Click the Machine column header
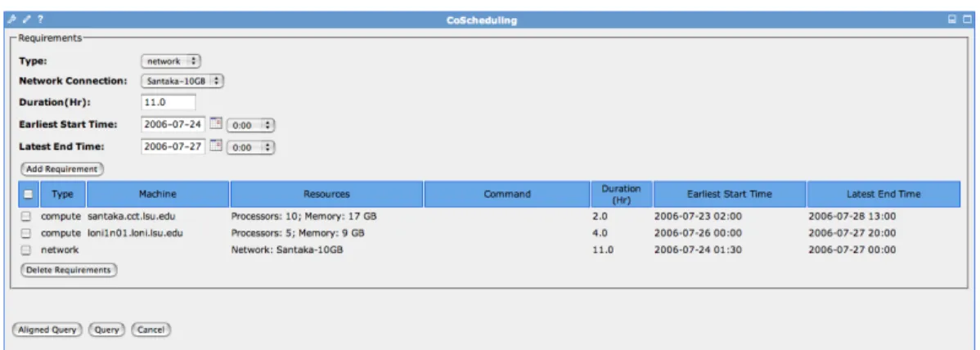Screen dimensions: 980x350 coord(158,194)
